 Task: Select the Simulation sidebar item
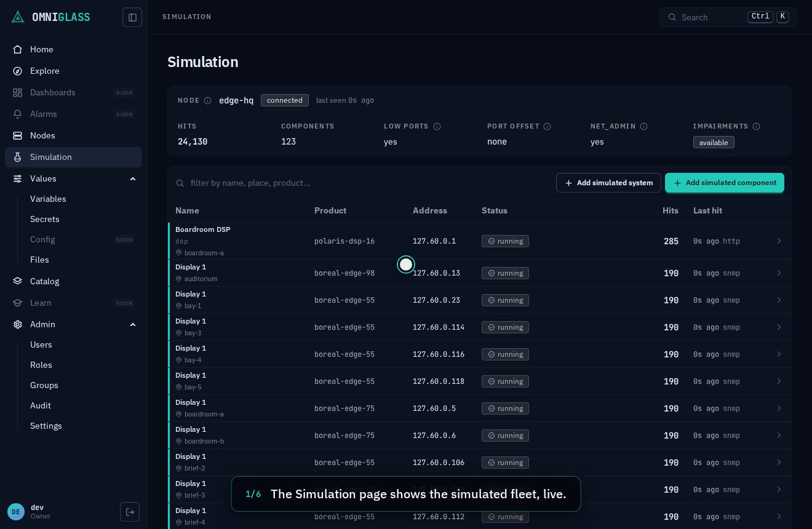coord(73,157)
